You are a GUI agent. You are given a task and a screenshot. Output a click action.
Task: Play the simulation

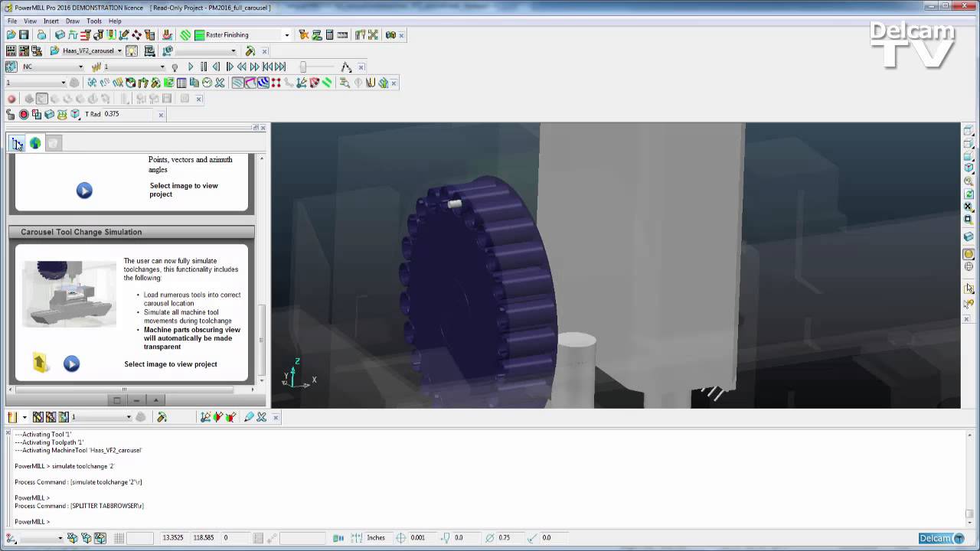point(191,67)
